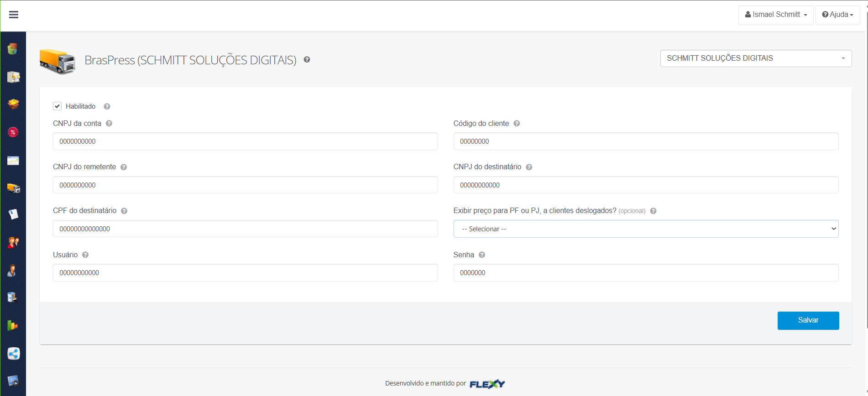Click the help icon next to Usuário
Screen dimensions: 868x396
[x=85, y=255]
